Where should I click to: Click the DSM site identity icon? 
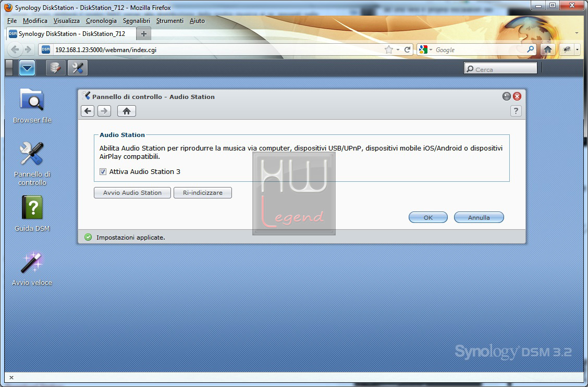tap(46, 49)
